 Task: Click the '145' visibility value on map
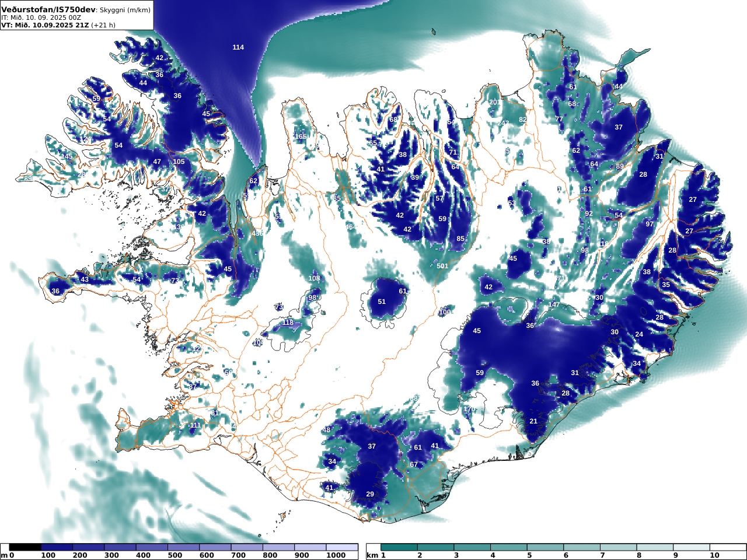[x=67, y=156]
